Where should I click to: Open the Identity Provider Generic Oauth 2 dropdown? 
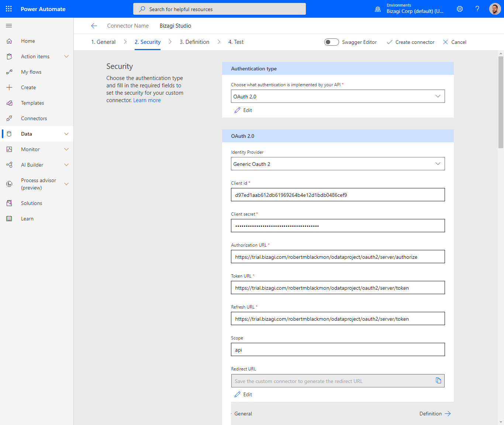(338, 164)
